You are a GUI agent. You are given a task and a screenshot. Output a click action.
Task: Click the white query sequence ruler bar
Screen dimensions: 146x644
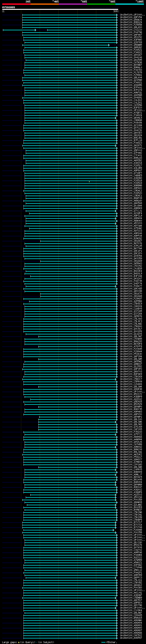click(60, 9)
